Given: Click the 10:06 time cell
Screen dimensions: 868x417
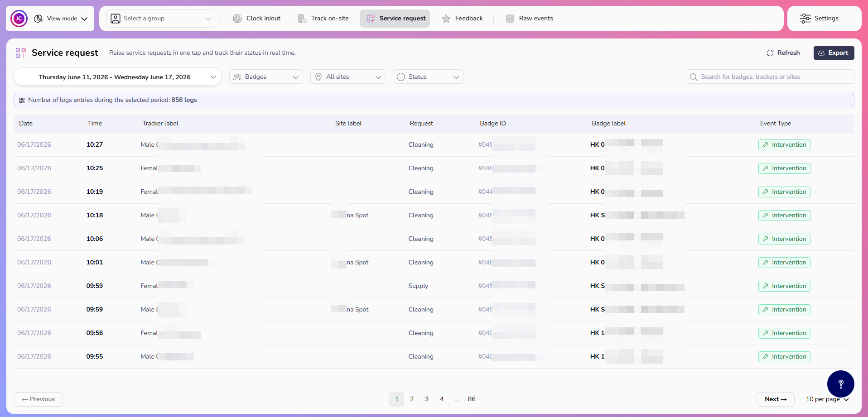Looking at the screenshot, I should click(x=95, y=239).
